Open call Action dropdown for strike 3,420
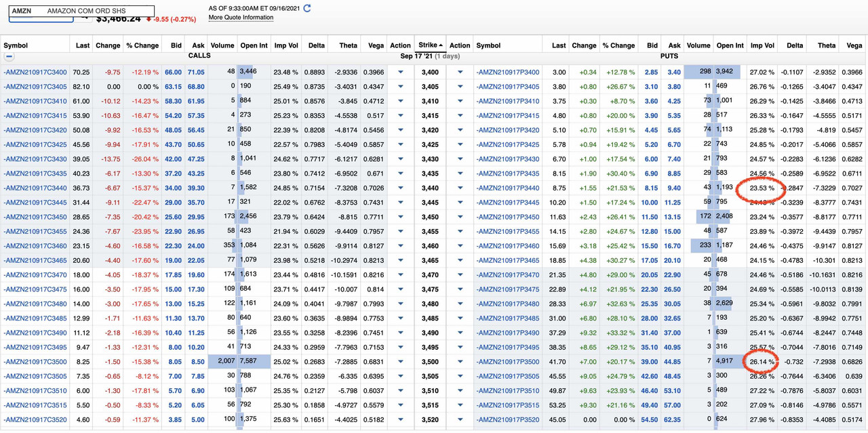 (400, 130)
